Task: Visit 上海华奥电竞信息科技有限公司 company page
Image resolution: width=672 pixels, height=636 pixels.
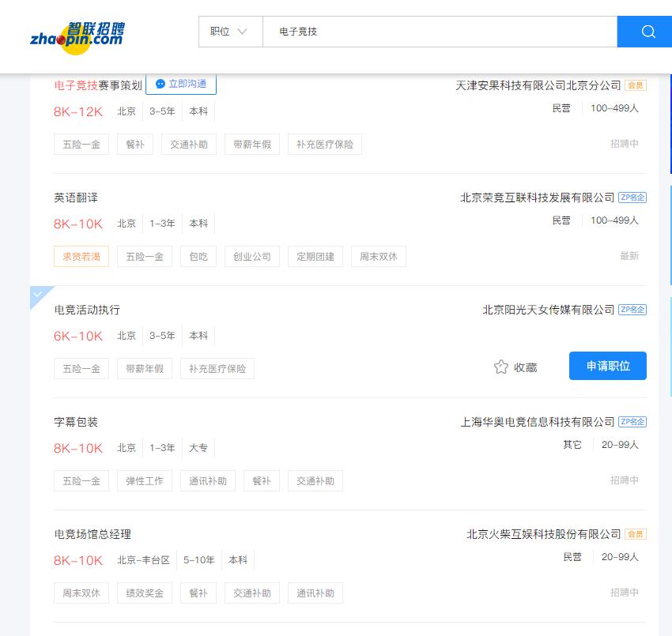Action: click(x=537, y=422)
